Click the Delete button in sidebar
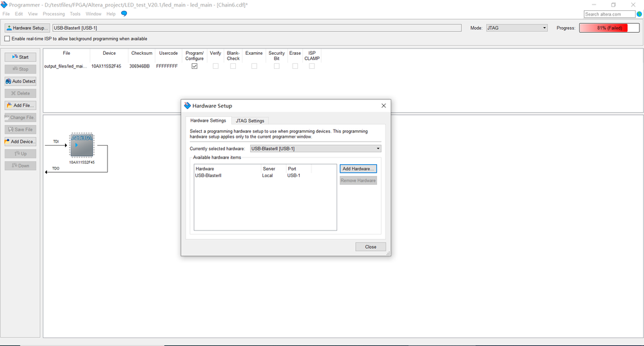Screen dimensions: 644x346 (x=21, y=93)
